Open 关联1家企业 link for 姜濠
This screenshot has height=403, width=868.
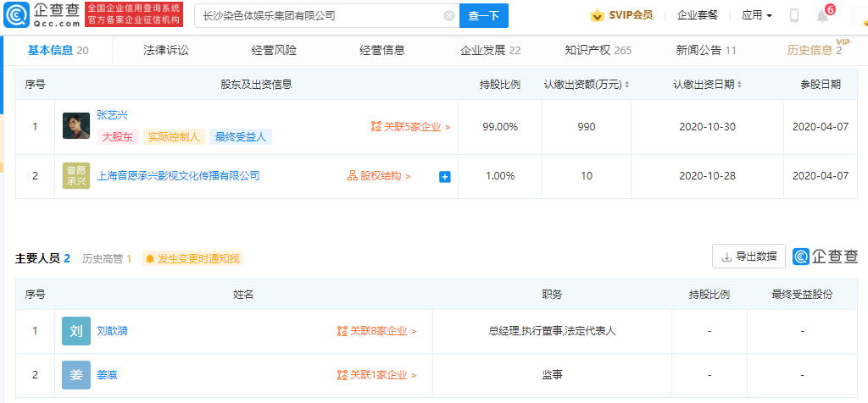(376, 375)
